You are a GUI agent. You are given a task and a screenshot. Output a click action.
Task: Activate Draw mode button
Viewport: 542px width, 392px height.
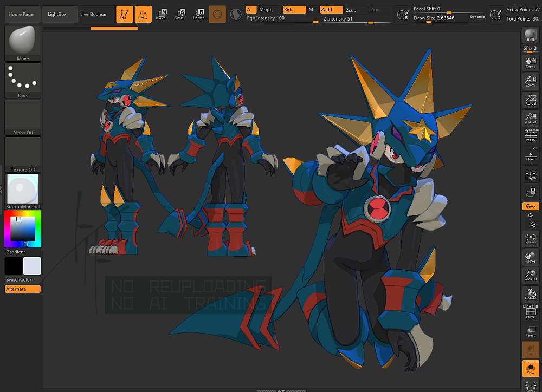(x=143, y=14)
